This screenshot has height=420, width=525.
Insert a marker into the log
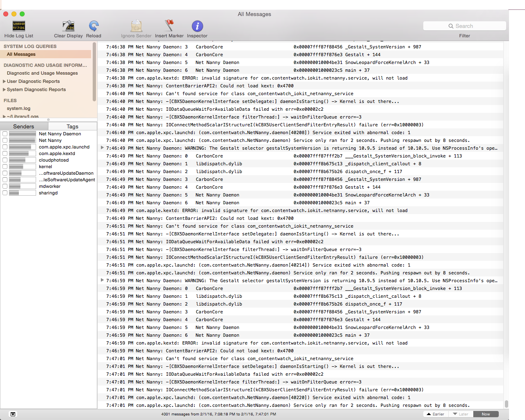tap(169, 26)
